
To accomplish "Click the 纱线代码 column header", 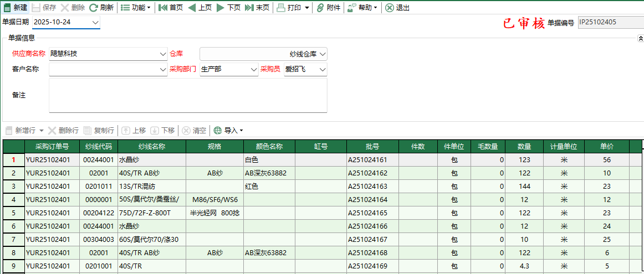I will pyautogui.click(x=99, y=147).
